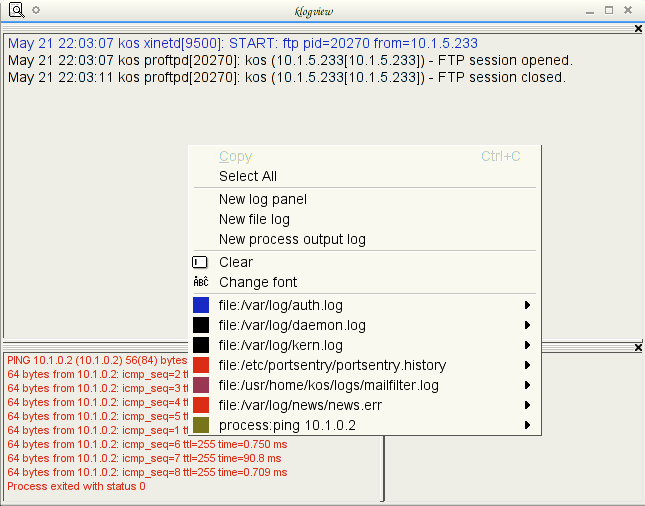Click the olive ping process color swatch
The height and width of the screenshot is (506, 645).
[201, 425]
